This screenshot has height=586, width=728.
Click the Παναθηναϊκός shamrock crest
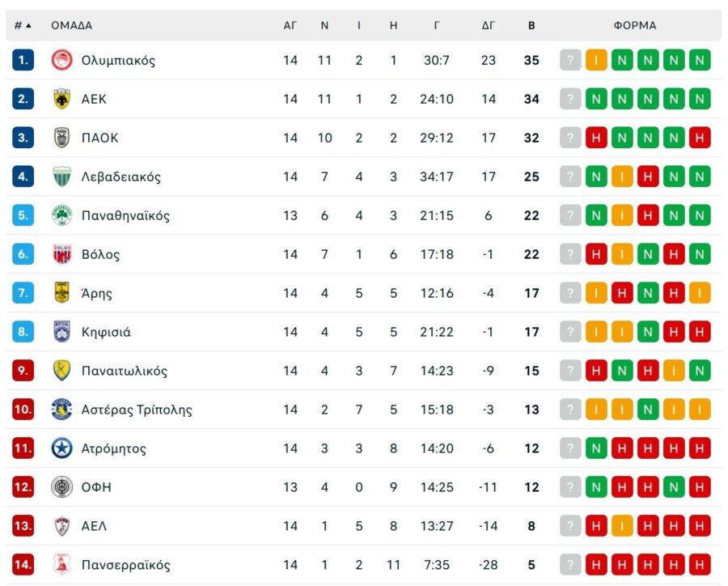pos(62,215)
